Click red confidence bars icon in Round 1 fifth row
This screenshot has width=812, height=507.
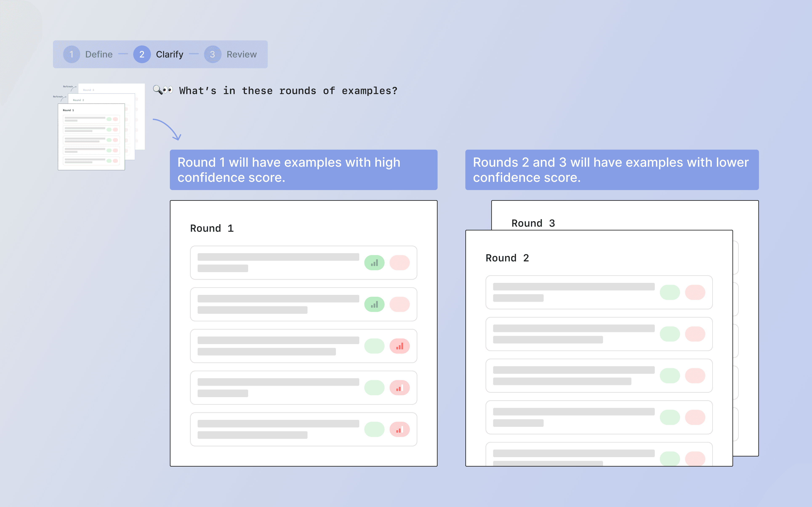point(399,429)
